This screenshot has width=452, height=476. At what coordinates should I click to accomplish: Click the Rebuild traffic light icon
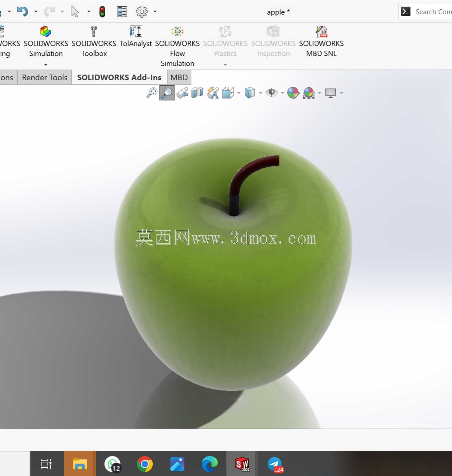[x=102, y=12]
